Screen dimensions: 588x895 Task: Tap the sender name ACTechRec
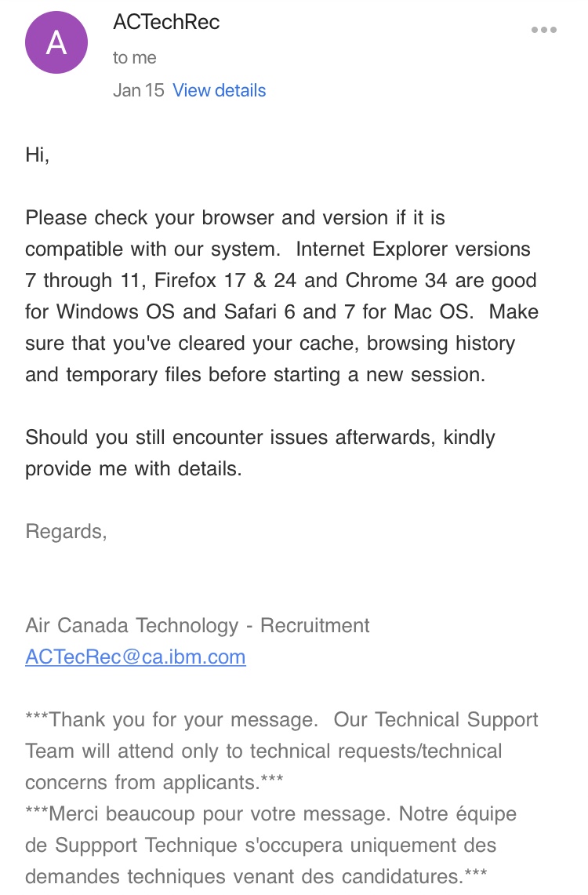coord(166,22)
